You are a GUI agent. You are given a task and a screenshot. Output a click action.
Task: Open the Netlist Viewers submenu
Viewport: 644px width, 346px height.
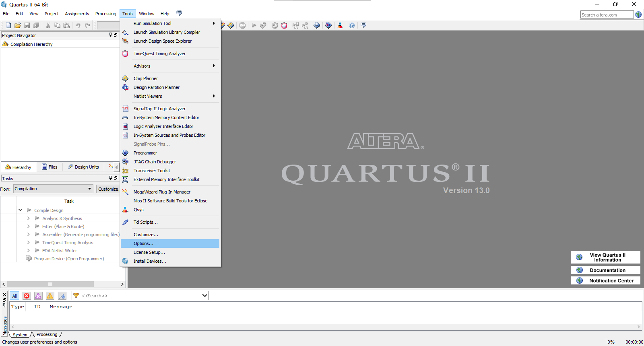(170, 96)
